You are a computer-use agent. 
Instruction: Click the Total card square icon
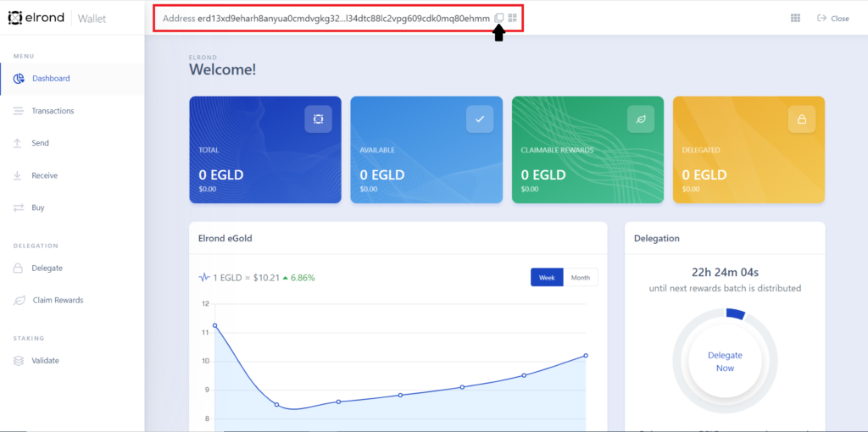tap(319, 119)
